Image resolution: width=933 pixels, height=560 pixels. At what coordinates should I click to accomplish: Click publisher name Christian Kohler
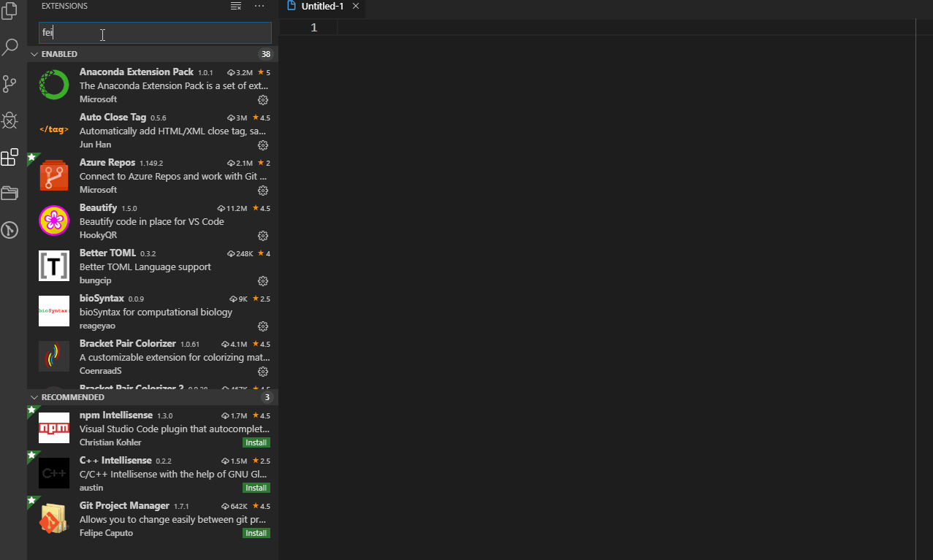click(110, 442)
